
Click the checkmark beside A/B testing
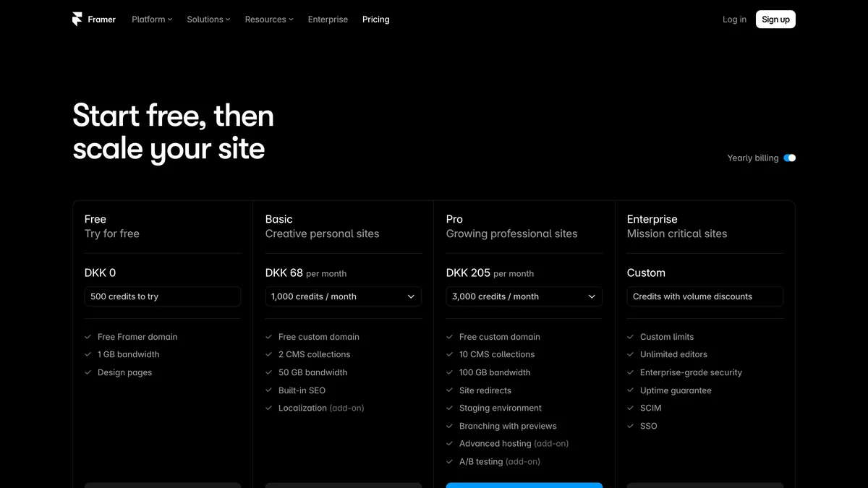pyautogui.click(x=450, y=461)
